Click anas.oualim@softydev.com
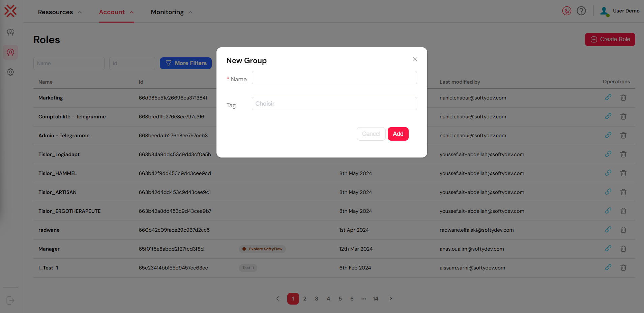This screenshot has height=313, width=644. [472, 249]
